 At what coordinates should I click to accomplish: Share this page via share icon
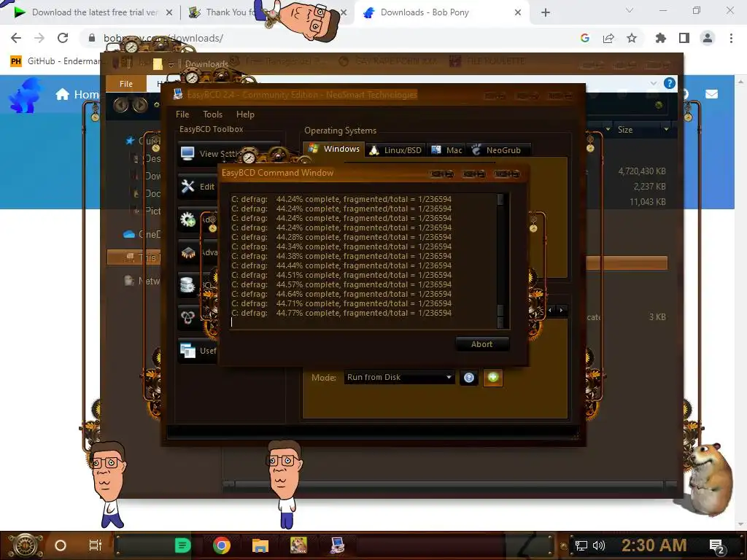pos(608,38)
